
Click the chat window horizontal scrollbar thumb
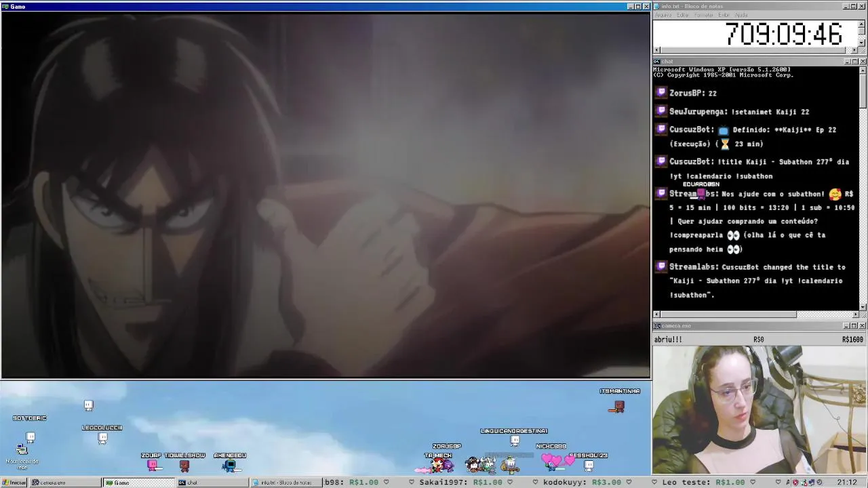click(x=728, y=314)
